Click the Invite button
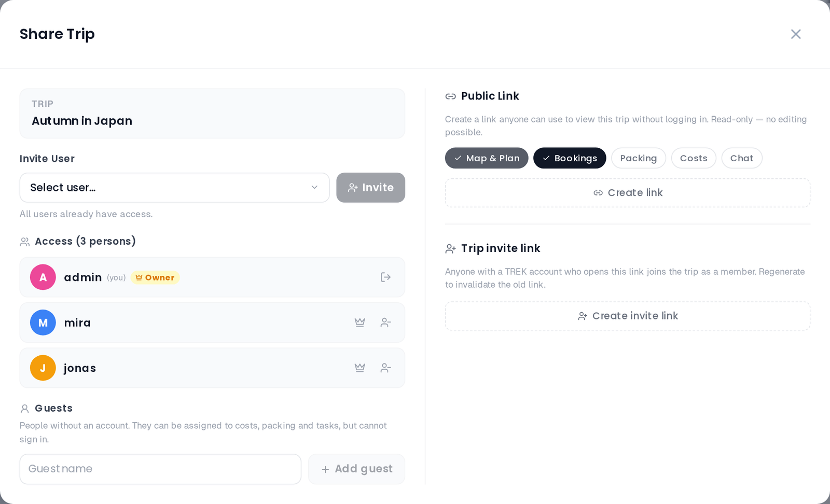The image size is (830, 504). coord(370,188)
